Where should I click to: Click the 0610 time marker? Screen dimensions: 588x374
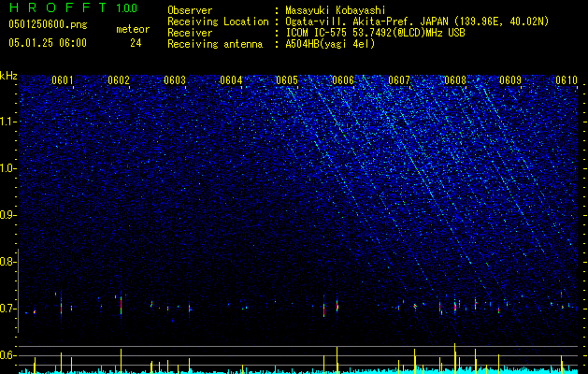[566, 80]
